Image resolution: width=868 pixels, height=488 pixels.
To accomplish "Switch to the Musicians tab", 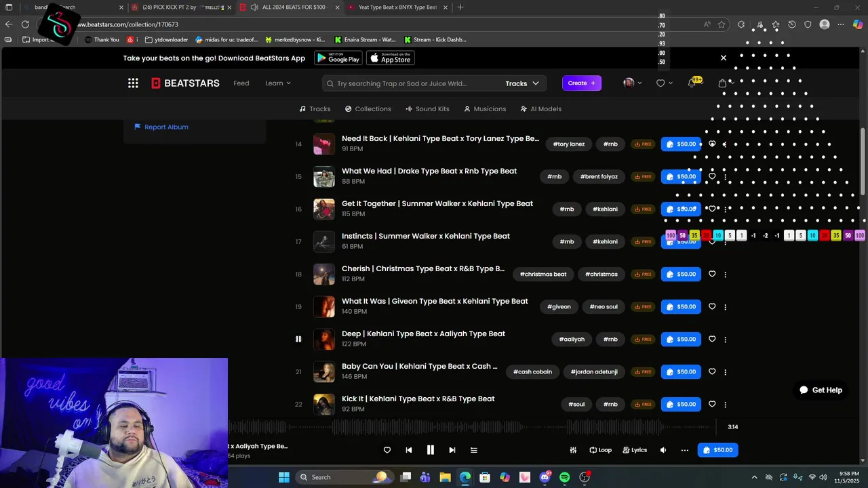I will click(x=486, y=109).
